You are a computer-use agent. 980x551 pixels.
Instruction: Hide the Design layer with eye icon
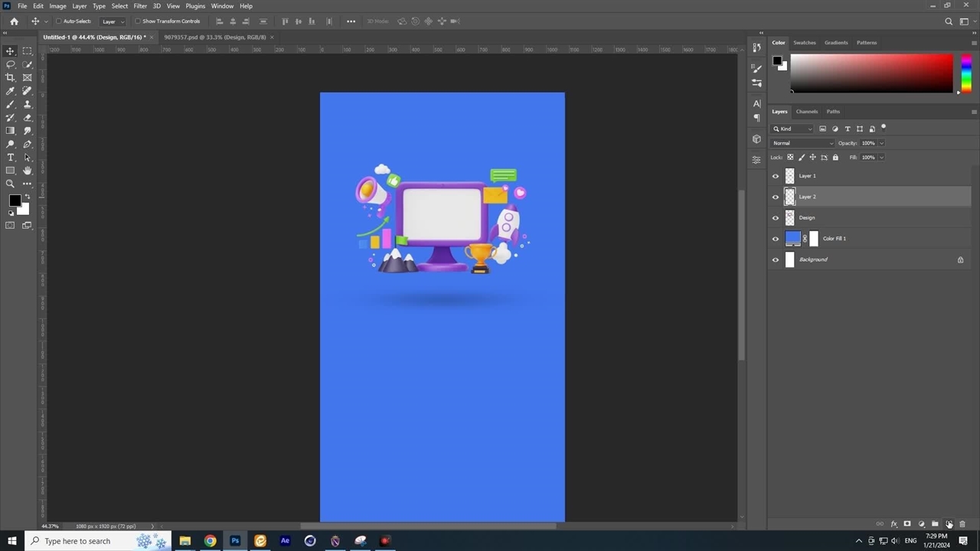coord(776,218)
